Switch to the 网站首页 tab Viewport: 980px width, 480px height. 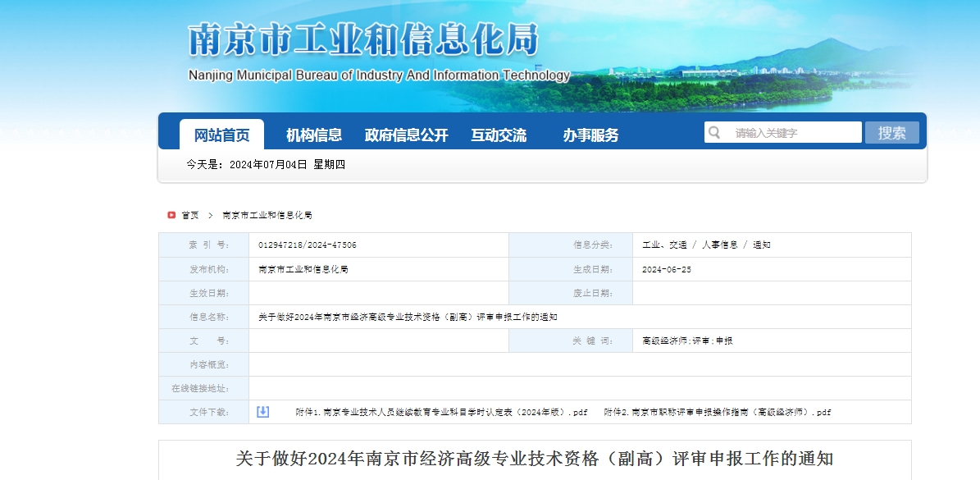[222, 135]
